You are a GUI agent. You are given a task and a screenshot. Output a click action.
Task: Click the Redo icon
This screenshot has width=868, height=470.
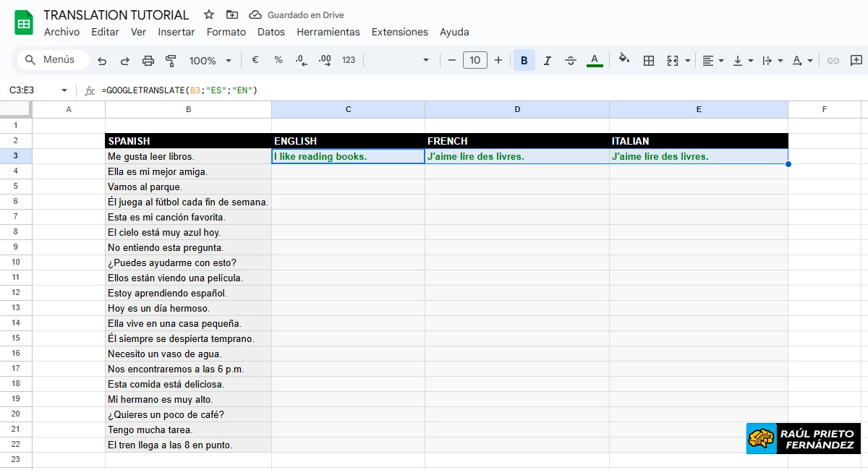coord(124,60)
